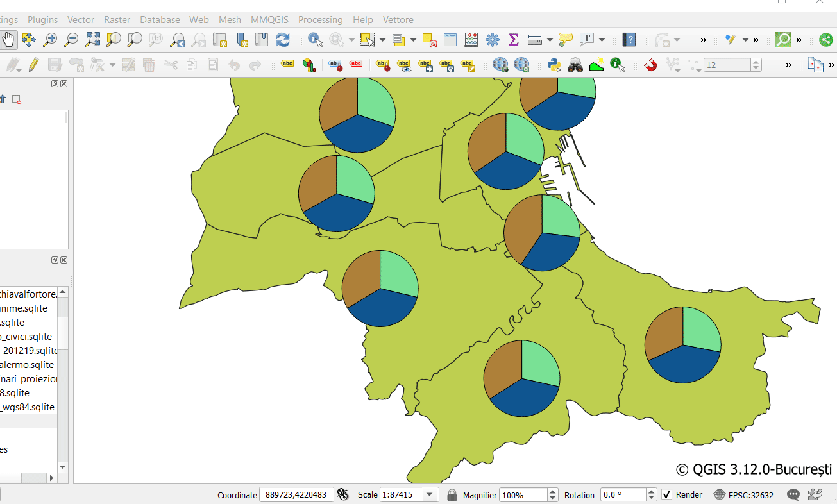Open the field calculator abacus icon

pyautogui.click(x=471, y=40)
